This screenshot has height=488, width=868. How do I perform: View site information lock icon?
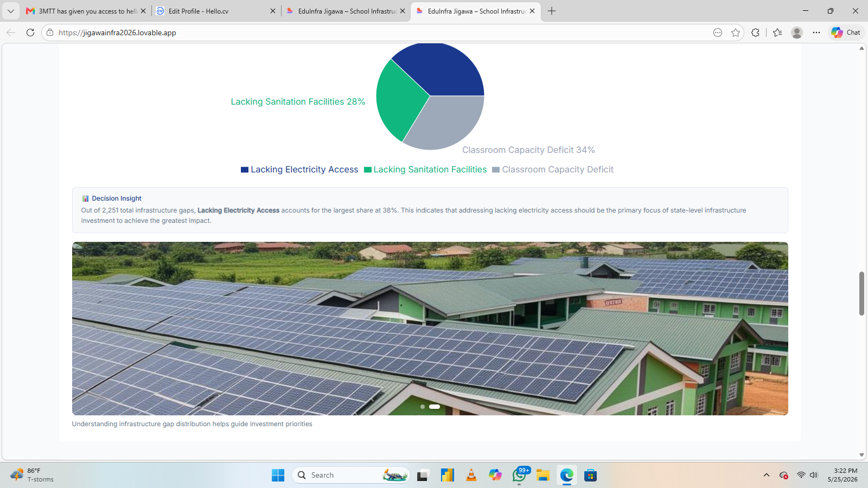click(x=50, y=33)
